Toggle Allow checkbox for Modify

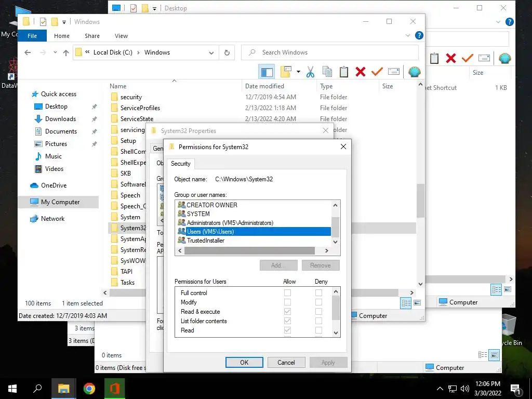(x=287, y=302)
